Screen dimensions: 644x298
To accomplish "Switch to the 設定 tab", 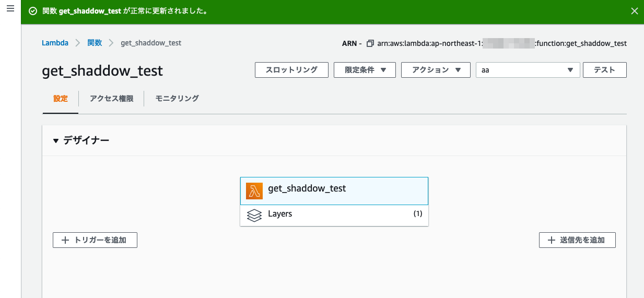I will pos(61,98).
